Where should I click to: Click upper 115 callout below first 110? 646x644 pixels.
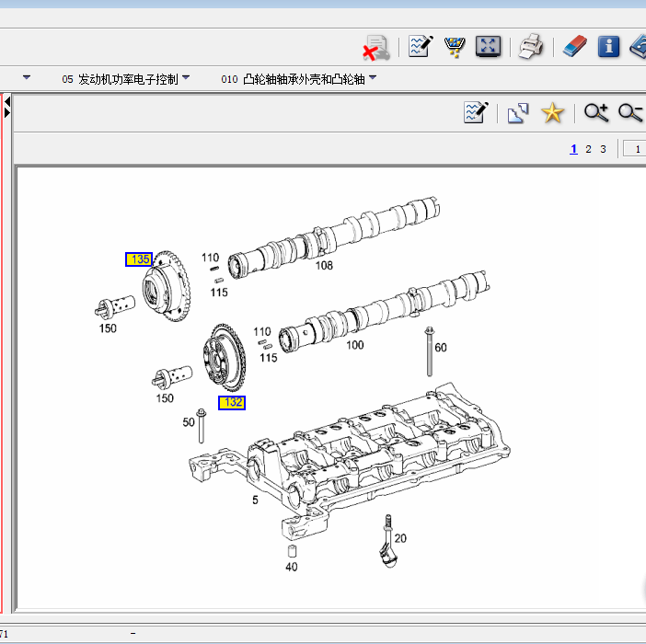click(x=219, y=293)
